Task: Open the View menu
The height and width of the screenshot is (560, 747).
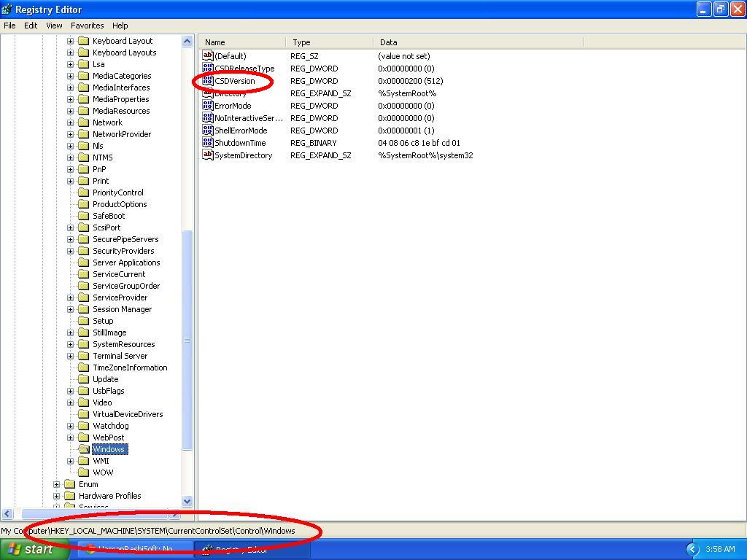Action: 54,26
